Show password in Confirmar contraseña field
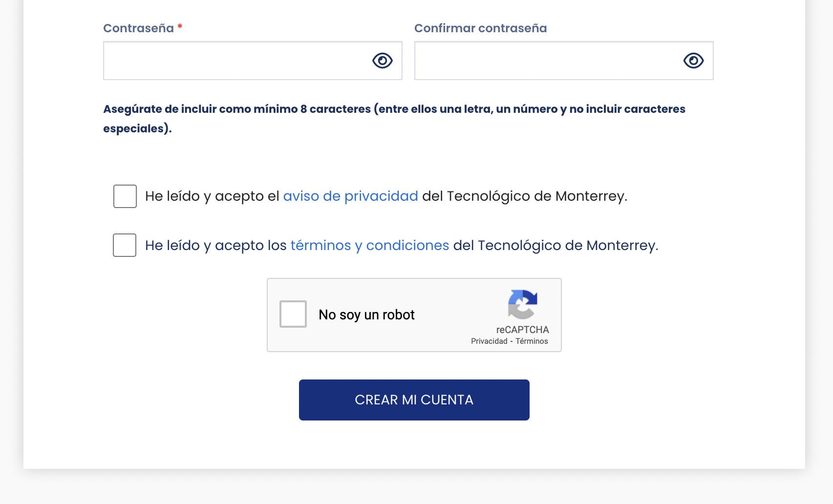The image size is (833, 504). 693,61
